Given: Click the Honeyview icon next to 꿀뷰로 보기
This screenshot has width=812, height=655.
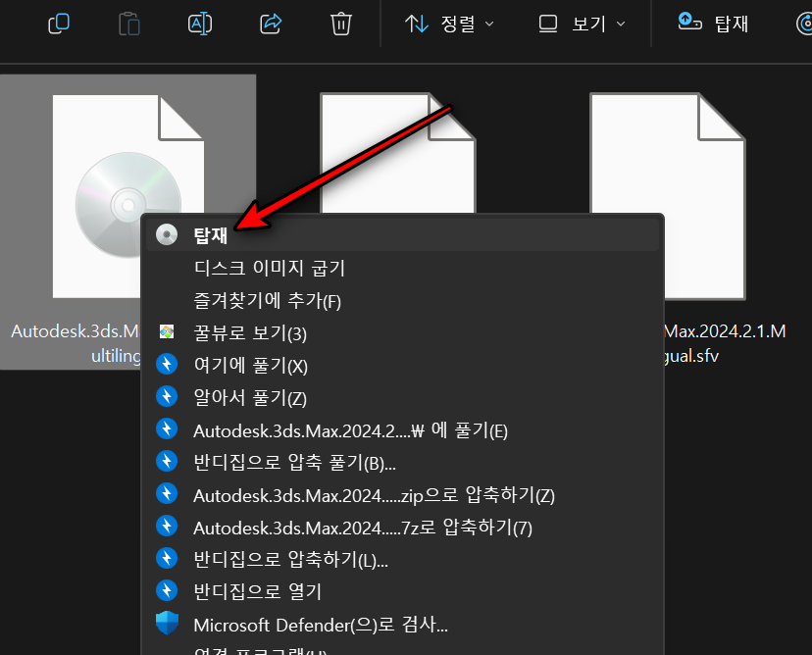Looking at the screenshot, I should click(x=167, y=331).
